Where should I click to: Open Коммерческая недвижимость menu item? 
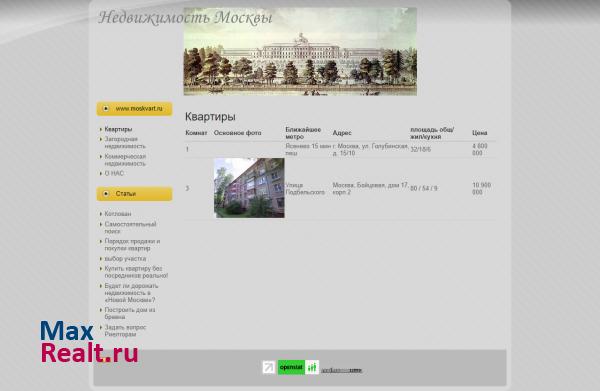[x=125, y=160]
